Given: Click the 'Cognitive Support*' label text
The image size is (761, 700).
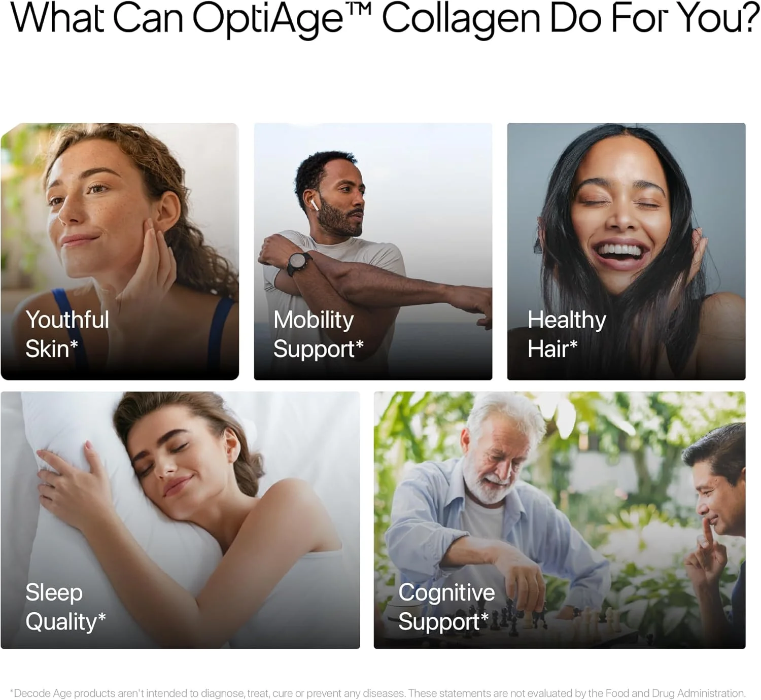Looking at the screenshot, I should point(446,608).
